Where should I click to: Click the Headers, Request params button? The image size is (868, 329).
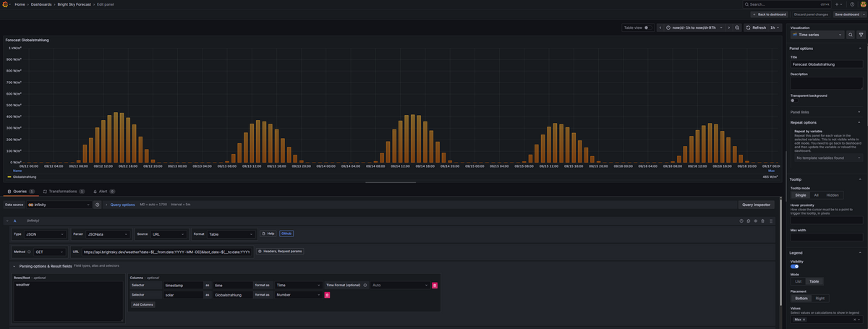[281, 252]
